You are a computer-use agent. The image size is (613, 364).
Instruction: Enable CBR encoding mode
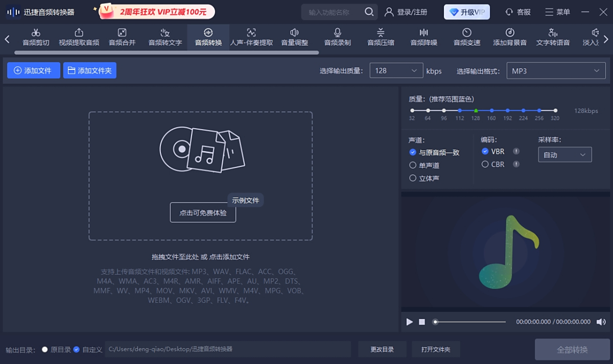[485, 164]
